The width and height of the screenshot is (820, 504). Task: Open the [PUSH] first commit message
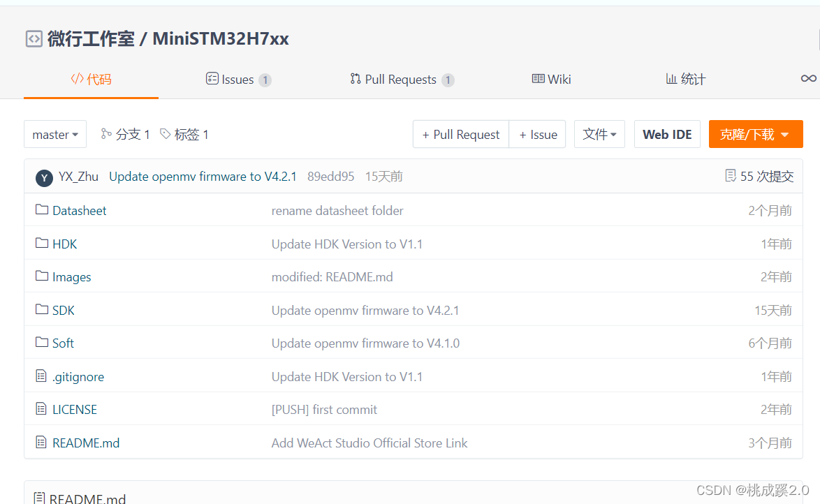pos(324,410)
